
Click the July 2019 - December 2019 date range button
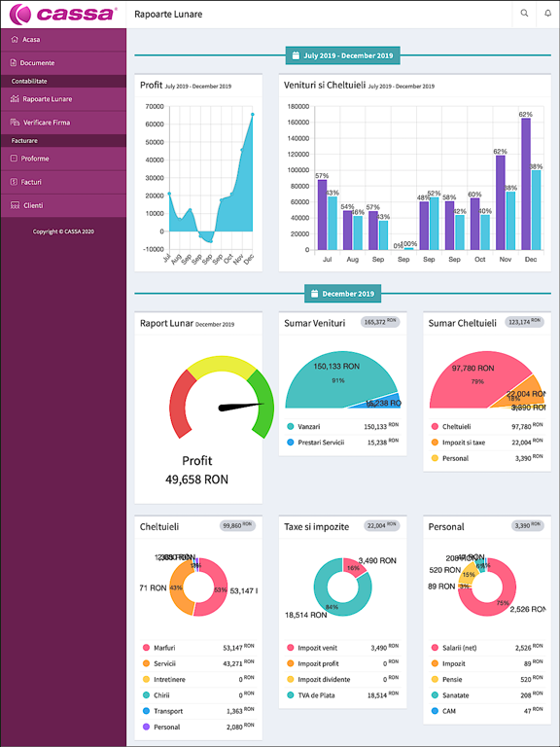pos(342,55)
